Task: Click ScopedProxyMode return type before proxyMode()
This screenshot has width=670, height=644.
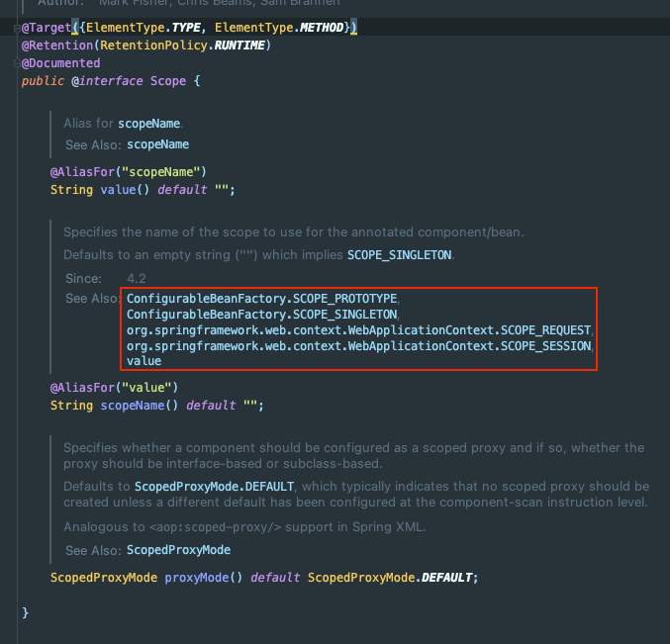Action: click(104, 578)
